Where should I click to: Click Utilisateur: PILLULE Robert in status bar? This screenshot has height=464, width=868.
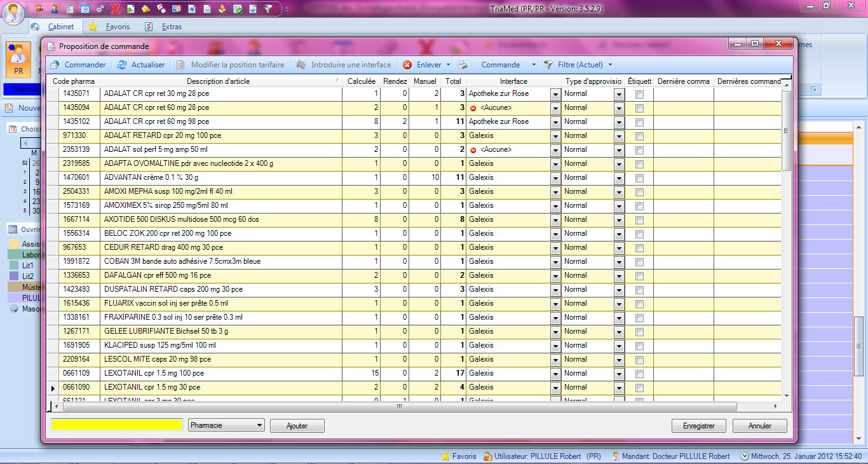(x=542, y=456)
